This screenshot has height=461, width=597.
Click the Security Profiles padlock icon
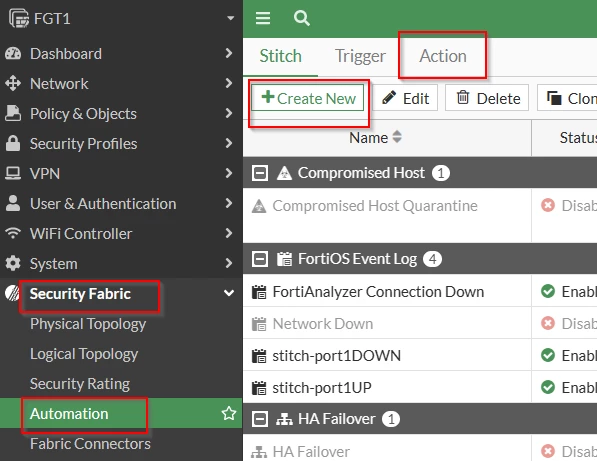click(13, 144)
